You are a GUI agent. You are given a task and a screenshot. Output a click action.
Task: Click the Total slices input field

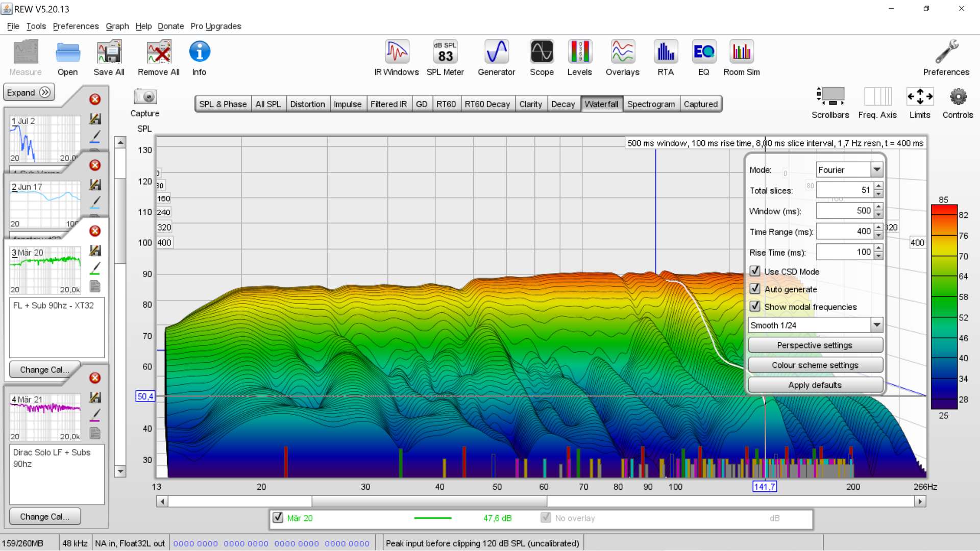(844, 190)
